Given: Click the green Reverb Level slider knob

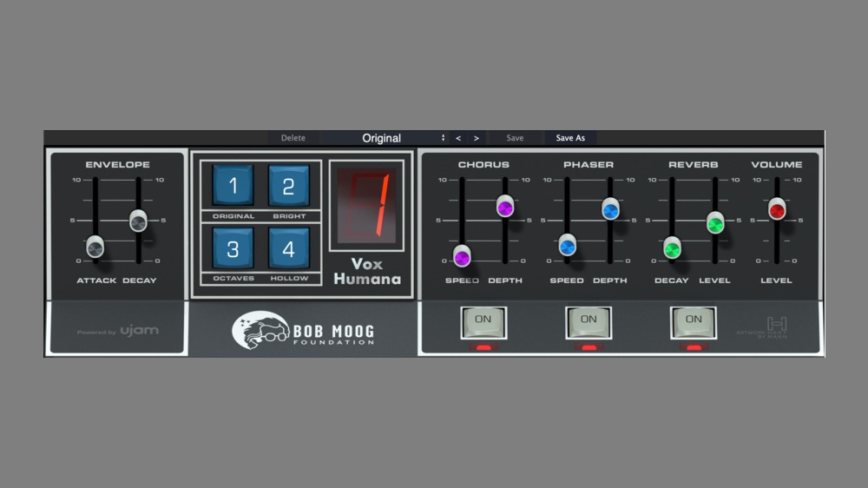Looking at the screenshot, I should (x=715, y=222).
